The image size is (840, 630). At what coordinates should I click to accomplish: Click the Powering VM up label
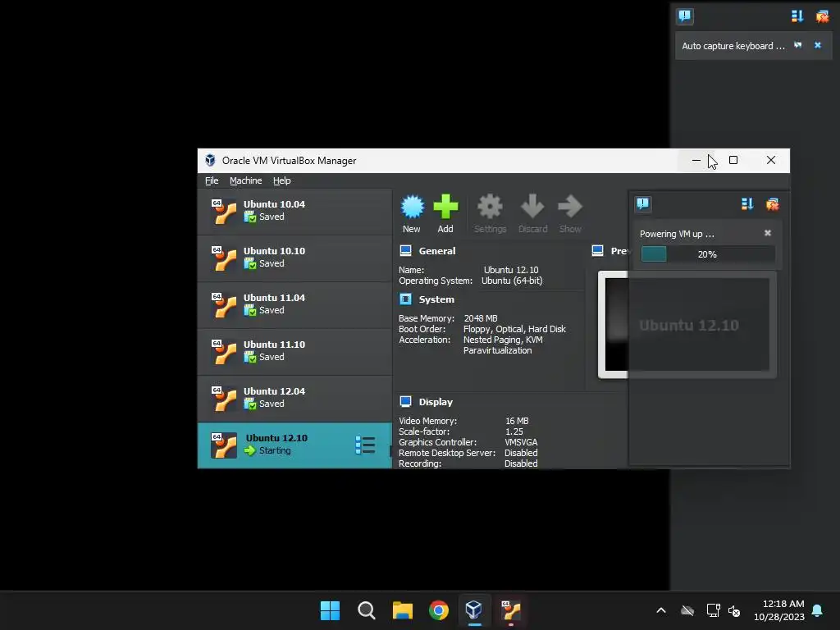[x=677, y=234]
